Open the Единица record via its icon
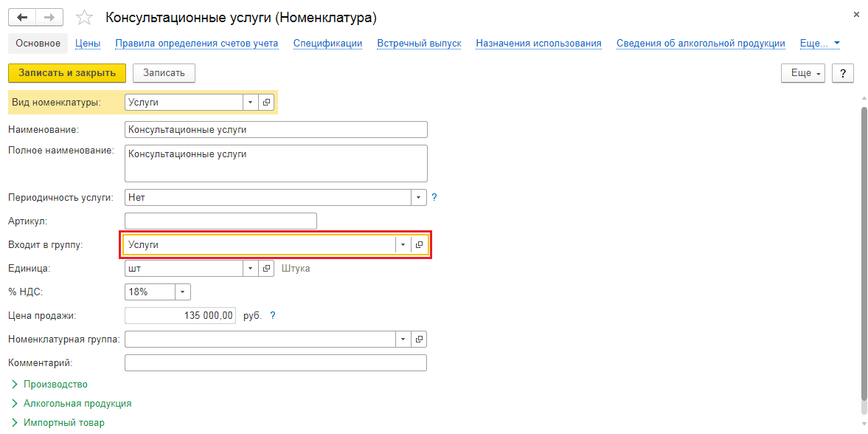Viewport: 868px width, 434px height. (266, 269)
